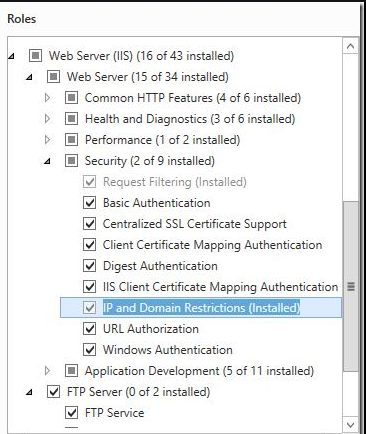
Task: Select 'Centralized SSL Certificate Support' label
Action: (195, 224)
